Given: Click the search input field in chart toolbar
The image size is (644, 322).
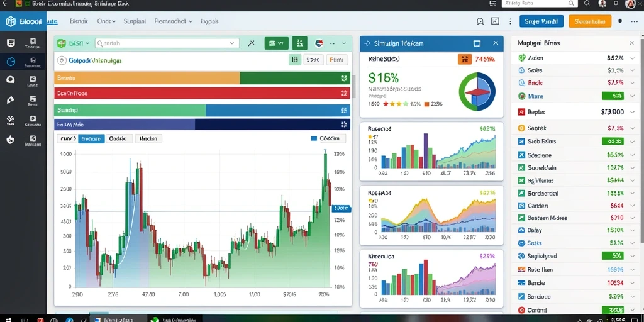Looking at the screenshot, I should [x=167, y=43].
